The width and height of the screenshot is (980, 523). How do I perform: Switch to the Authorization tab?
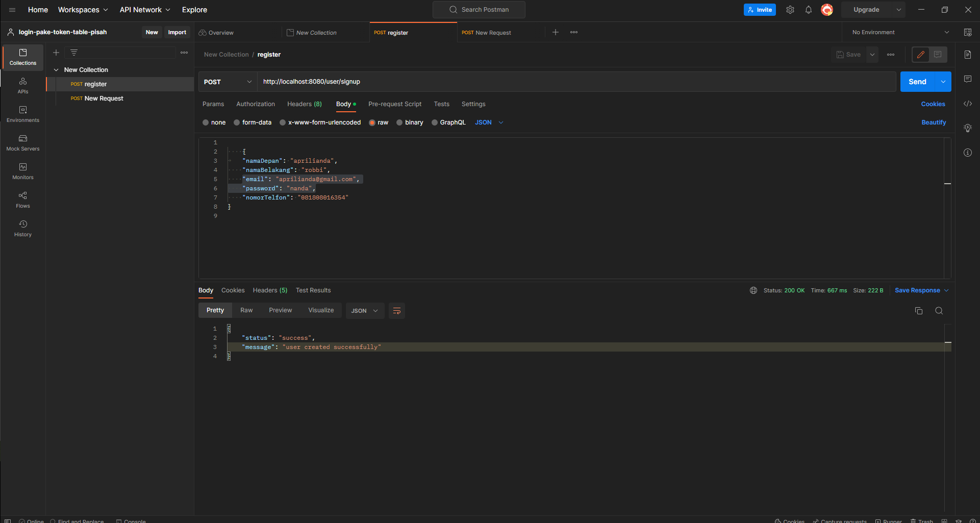tap(255, 104)
